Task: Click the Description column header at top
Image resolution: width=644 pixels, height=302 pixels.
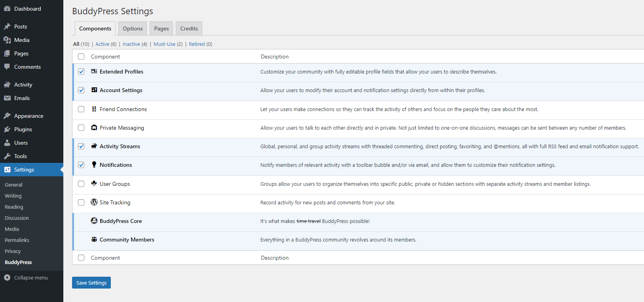Action: (275, 57)
